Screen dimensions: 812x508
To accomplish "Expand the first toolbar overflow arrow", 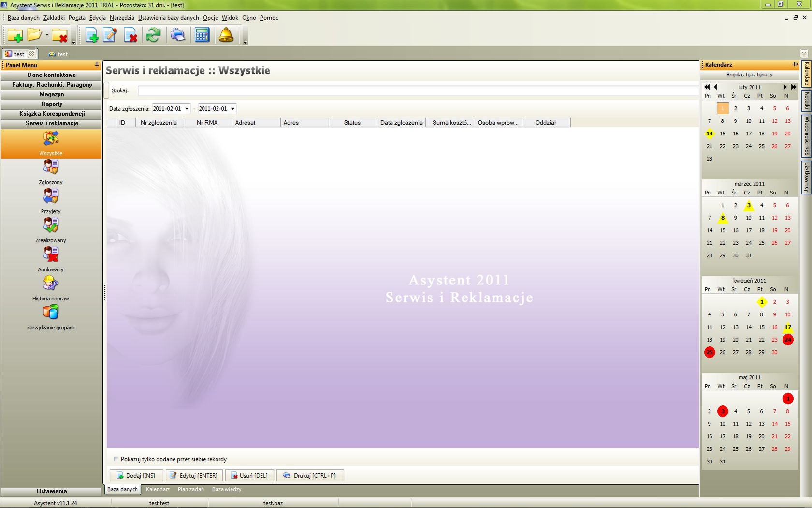I will pos(73,42).
